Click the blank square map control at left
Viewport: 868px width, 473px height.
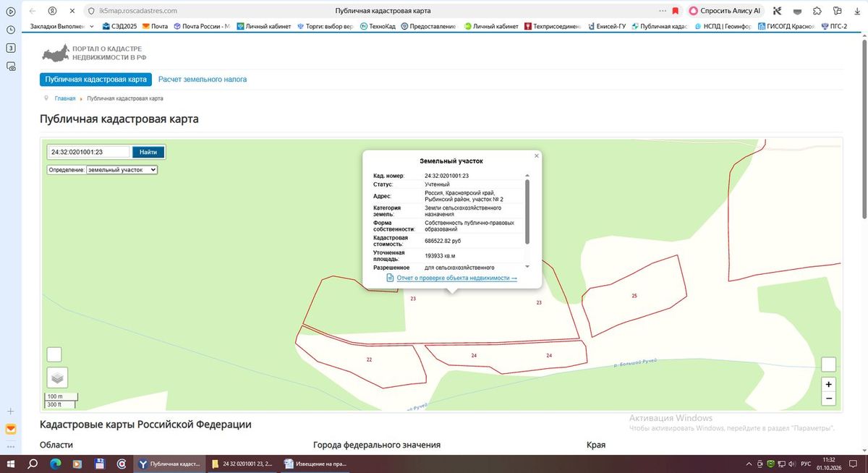54,354
